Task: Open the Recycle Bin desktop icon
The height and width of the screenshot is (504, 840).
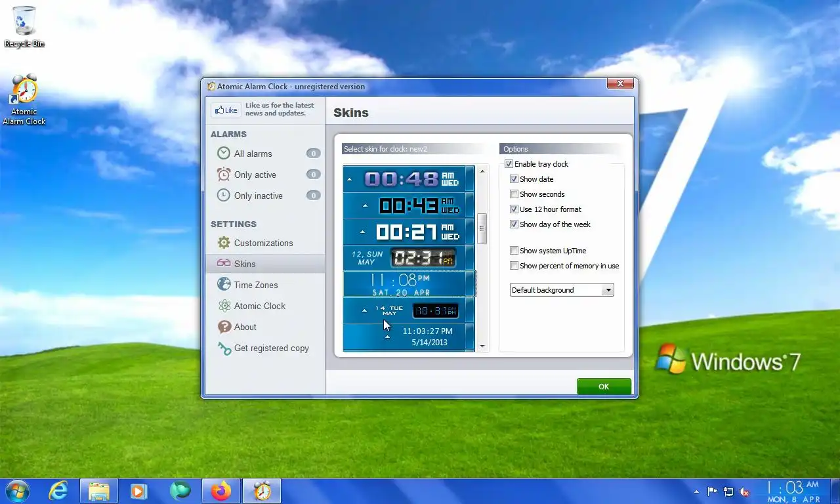Action: 24,26
